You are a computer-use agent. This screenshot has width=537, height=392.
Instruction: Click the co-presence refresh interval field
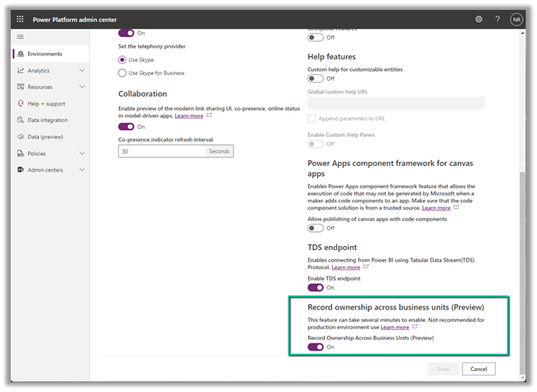pos(162,152)
